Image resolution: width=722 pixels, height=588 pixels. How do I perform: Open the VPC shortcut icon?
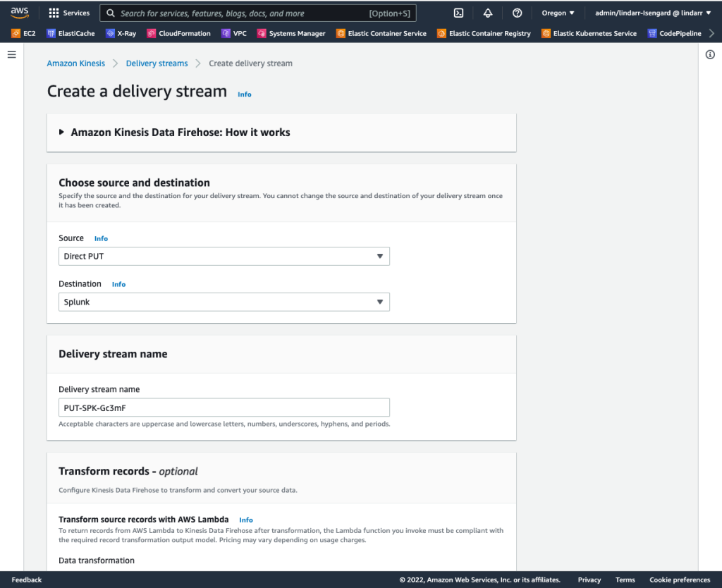226,33
